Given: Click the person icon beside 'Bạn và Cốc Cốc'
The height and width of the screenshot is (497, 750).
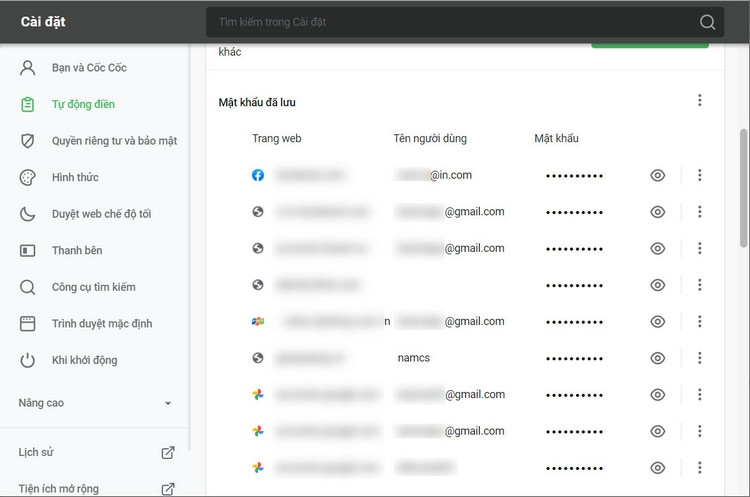Looking at the screenshot, I should point(28,68).
